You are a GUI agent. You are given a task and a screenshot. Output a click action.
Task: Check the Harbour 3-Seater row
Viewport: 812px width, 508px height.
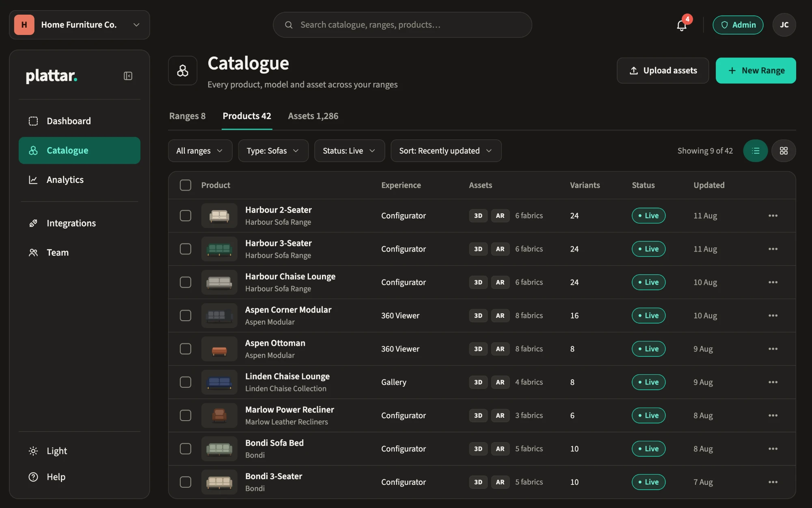[x=186, y=249]
